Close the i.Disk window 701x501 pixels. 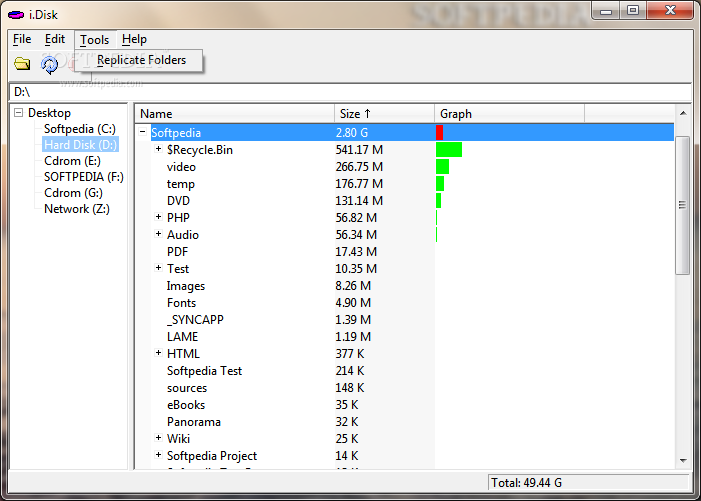(x=670, y=11)
